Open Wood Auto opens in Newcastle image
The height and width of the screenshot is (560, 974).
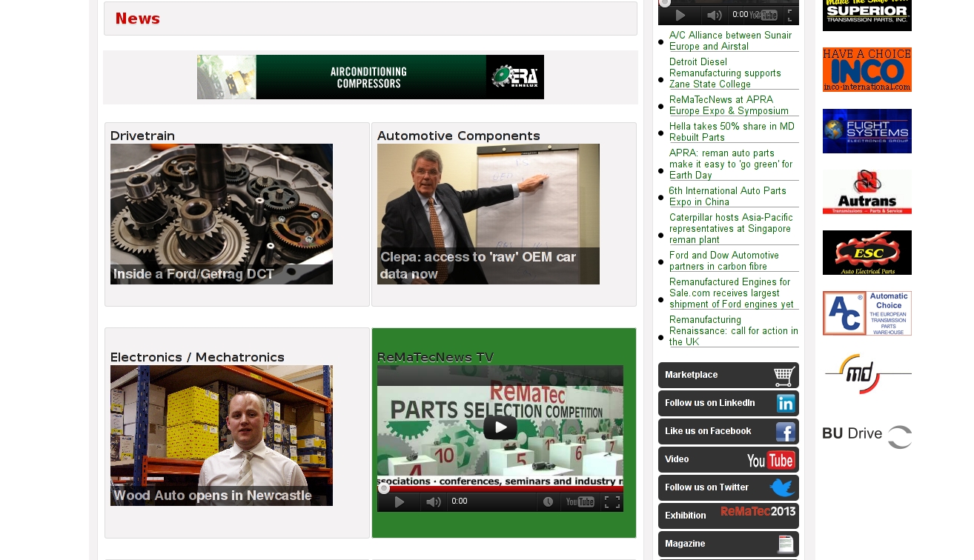(x=222, y=436)
